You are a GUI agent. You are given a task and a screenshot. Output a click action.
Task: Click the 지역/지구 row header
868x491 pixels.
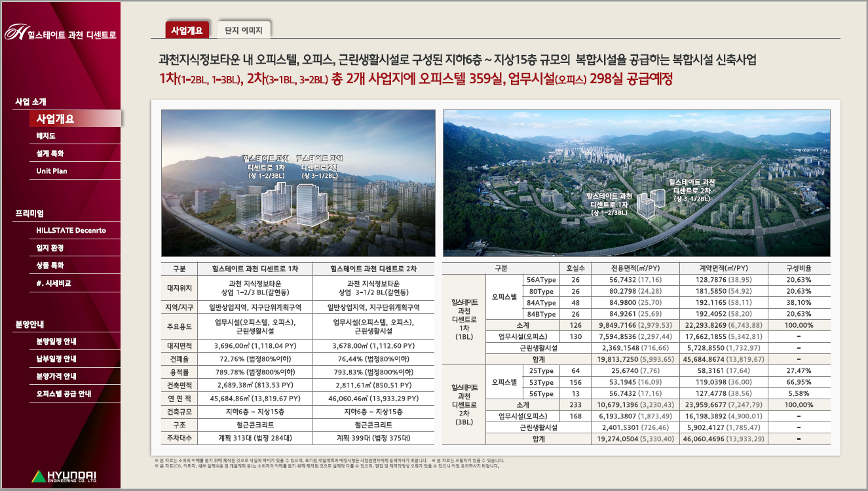[x=179, y=307]
